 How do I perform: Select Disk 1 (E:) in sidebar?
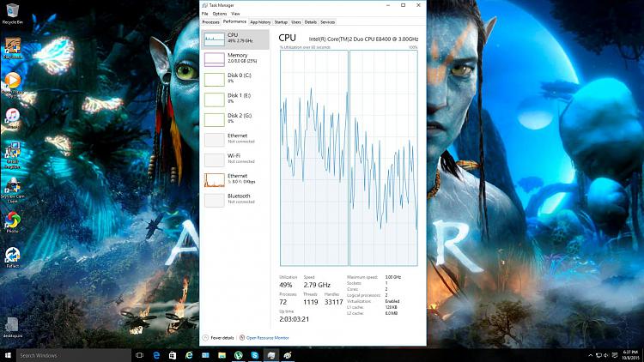point(235,100)
